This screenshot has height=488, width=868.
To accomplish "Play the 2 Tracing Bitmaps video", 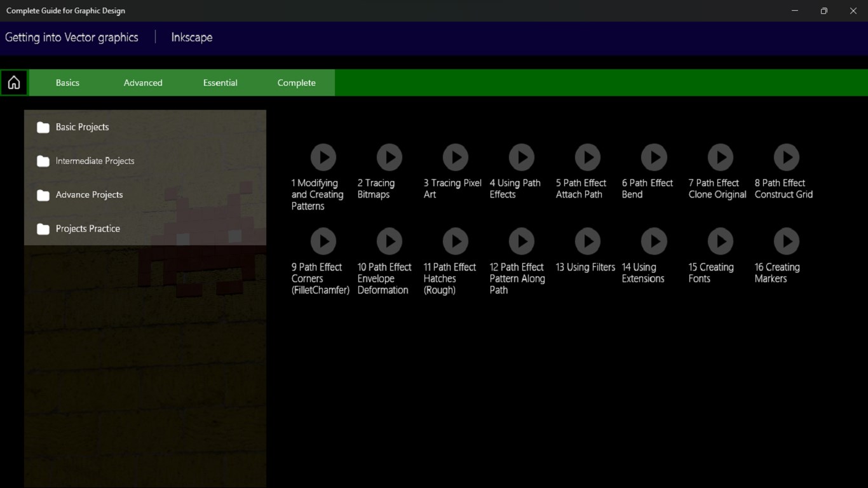I will (x=390, y=158).
